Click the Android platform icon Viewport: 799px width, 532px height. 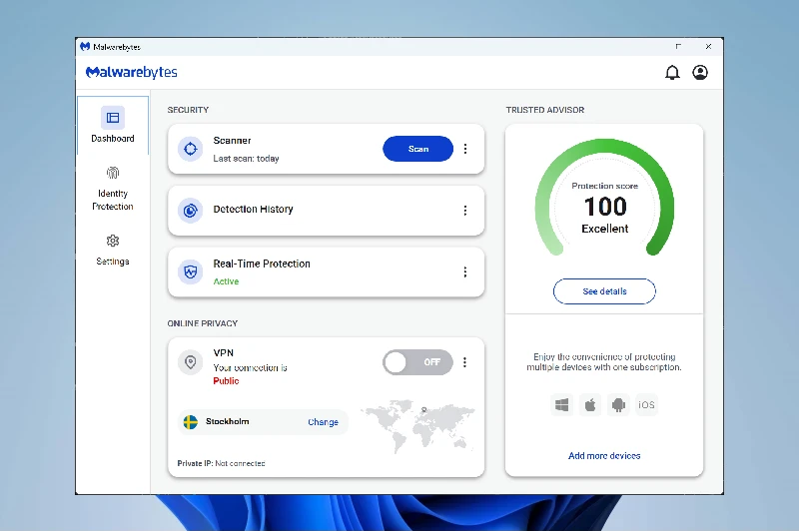pos(618,405)
